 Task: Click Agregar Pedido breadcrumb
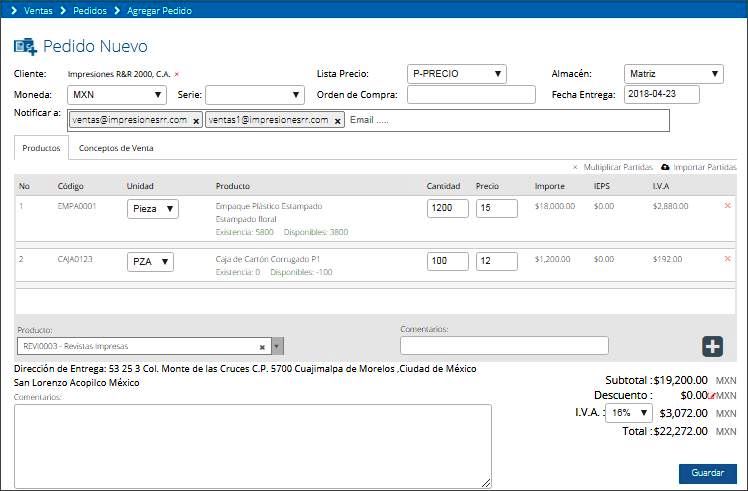click(x=159, y=10)
